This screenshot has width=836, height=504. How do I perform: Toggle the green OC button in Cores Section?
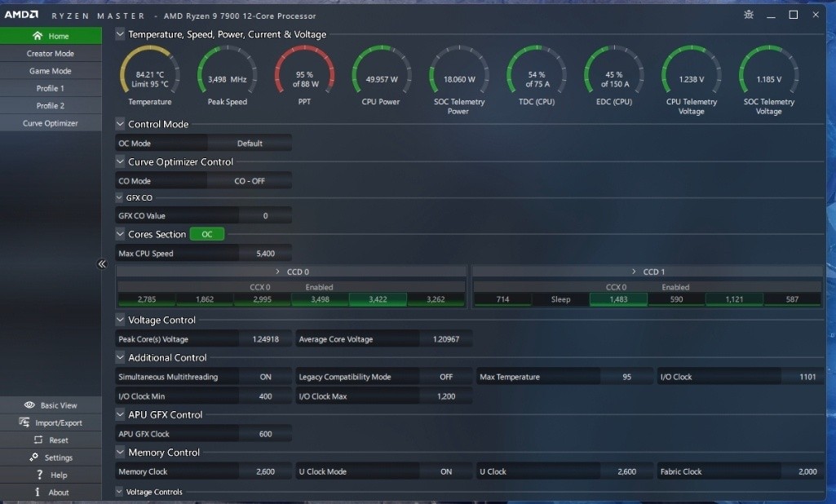click(206, 234)
